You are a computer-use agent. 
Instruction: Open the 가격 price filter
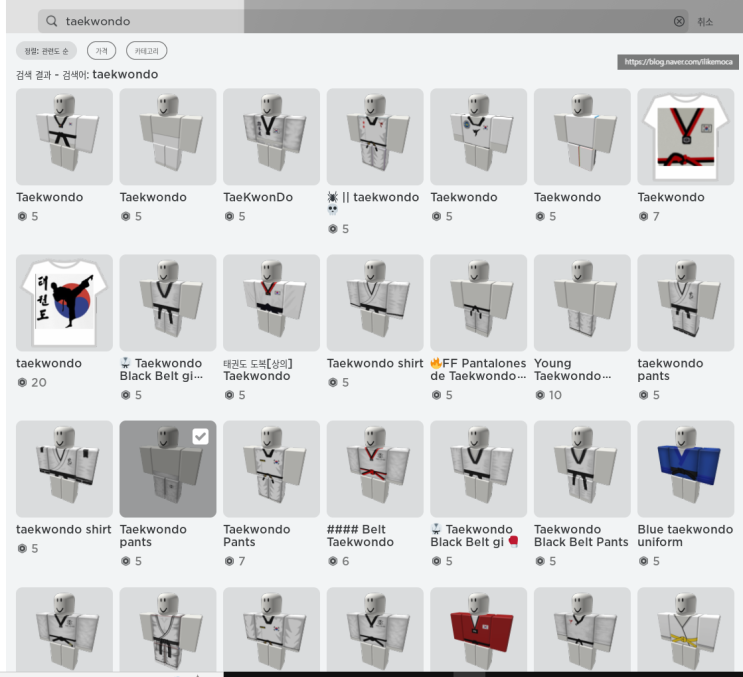pos(101,51)
